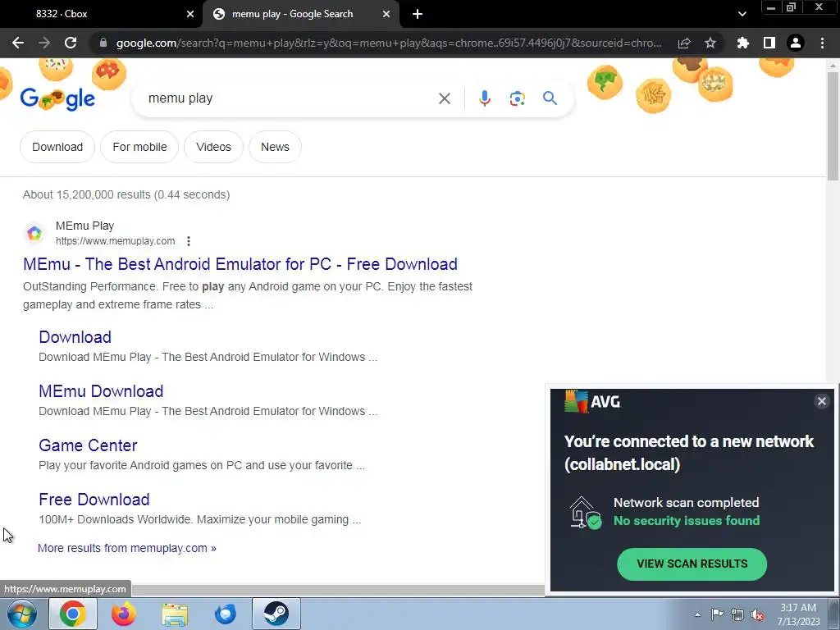
Task: Click Chrome in the taskbar
Action: click(x=73, y=614)
